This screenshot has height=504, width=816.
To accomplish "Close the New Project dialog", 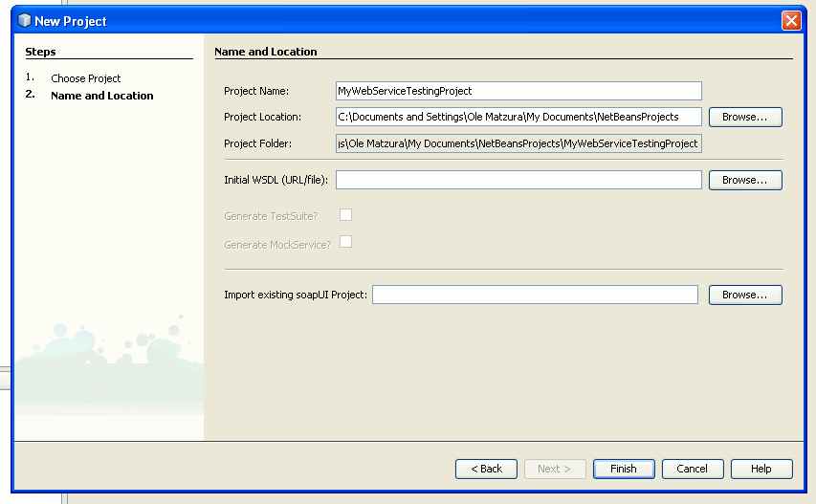I will point(791,21).
